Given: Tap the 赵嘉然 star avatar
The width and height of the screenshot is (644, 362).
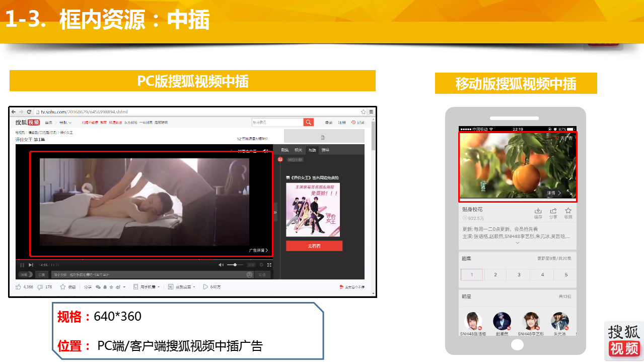Looking at the screenshot, I should [x=502, y=321].
